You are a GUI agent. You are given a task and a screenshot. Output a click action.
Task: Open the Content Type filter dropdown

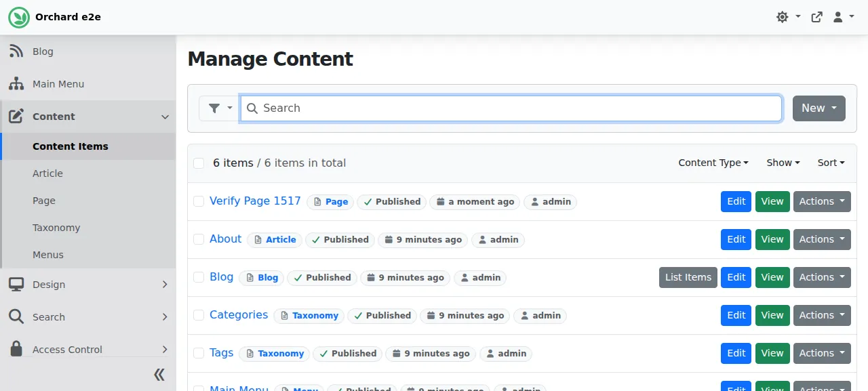click(x=713, y=163)
